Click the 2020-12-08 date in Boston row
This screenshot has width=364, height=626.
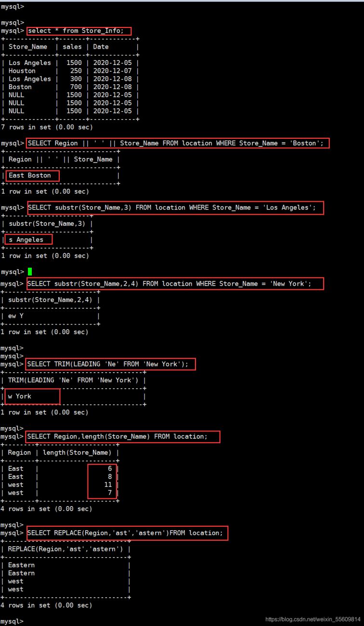pyautogui.click(x=113, y=87)
